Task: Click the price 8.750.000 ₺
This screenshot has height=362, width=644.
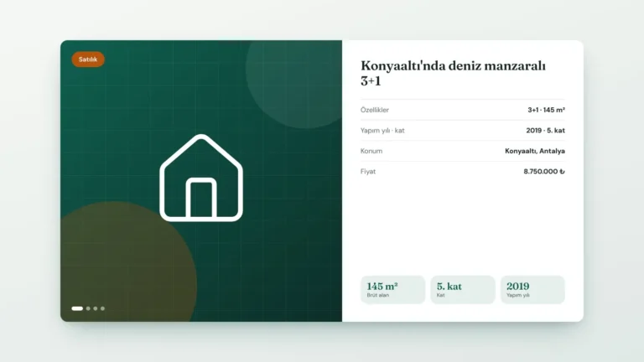Action: pyautogui.click(x=544, y=172)
